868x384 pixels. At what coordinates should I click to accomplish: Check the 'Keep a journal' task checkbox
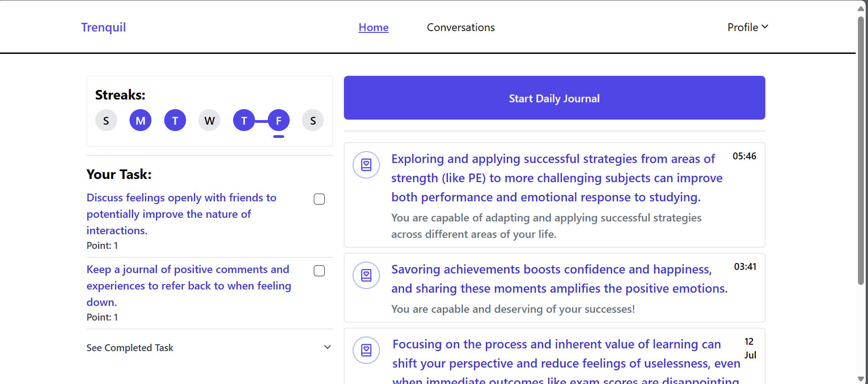point(319,271)
